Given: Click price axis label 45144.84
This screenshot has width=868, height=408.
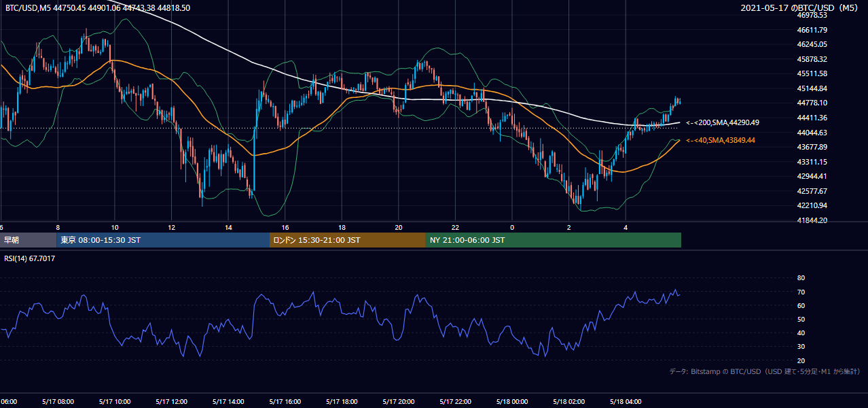Looking at the screenshot, I should pos(812,88).
